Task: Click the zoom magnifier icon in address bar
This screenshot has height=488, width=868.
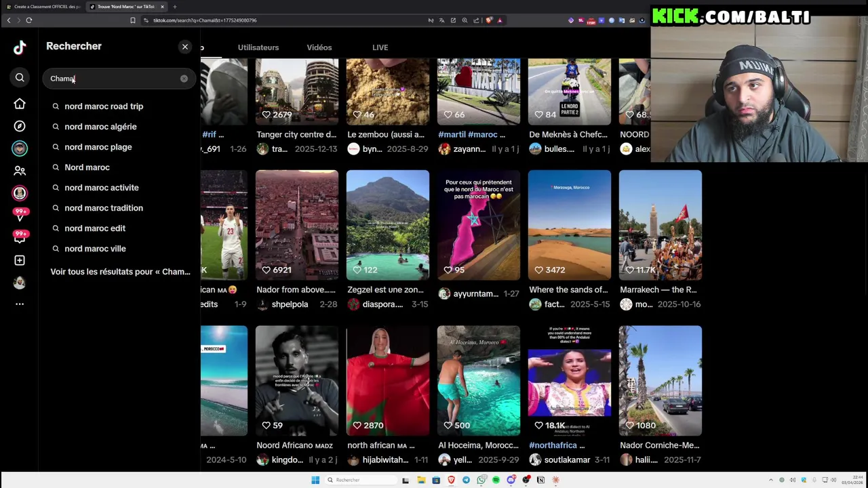Action: [465, 20]
